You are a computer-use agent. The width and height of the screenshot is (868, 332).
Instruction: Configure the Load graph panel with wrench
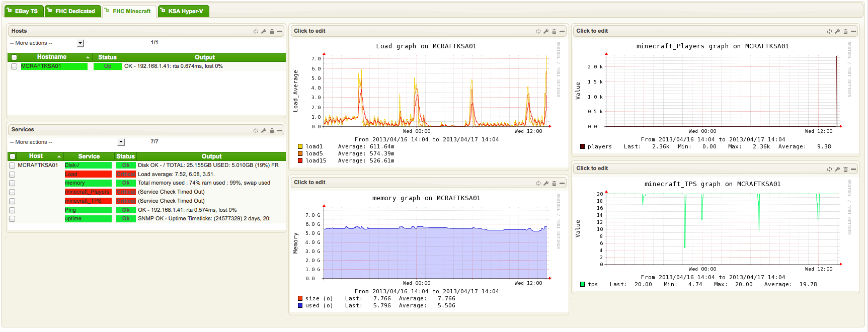[546, 31]
